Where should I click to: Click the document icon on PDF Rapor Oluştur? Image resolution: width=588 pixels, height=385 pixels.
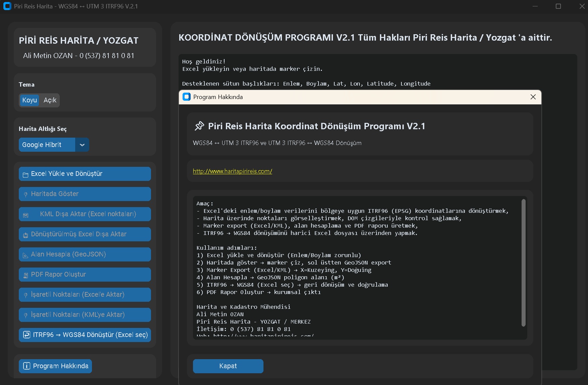pyautogui.click(x=26, y=275)
